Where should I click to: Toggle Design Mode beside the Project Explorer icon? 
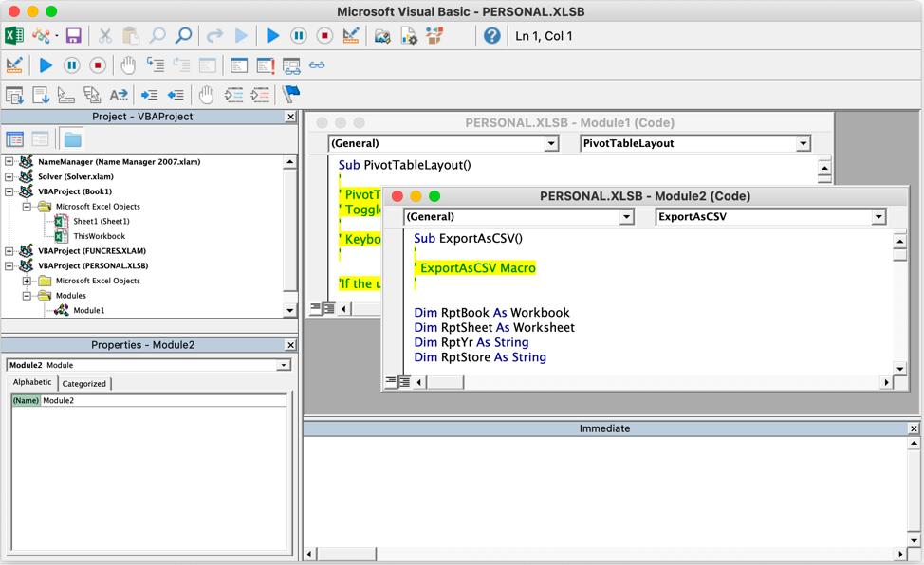tap(351, 36)
